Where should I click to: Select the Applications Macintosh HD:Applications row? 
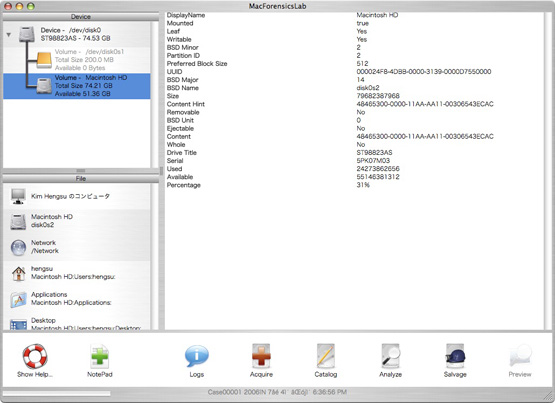pyautogui.click(x=76, y=299)
